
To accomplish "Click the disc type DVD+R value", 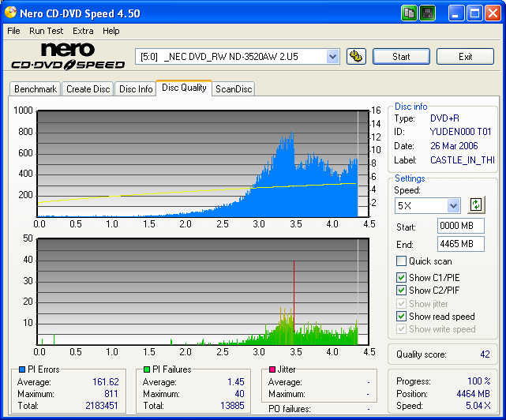I will pos(444,118).
